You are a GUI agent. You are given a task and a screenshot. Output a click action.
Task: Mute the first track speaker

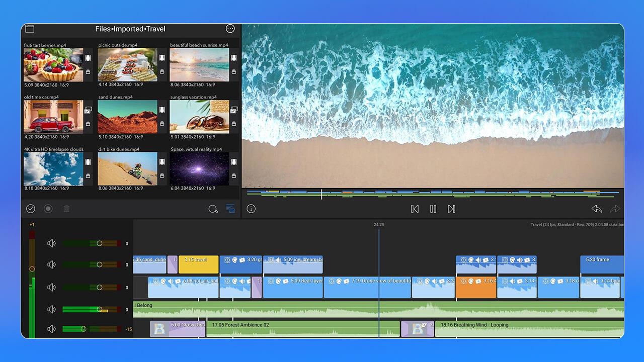click(51, 243)
